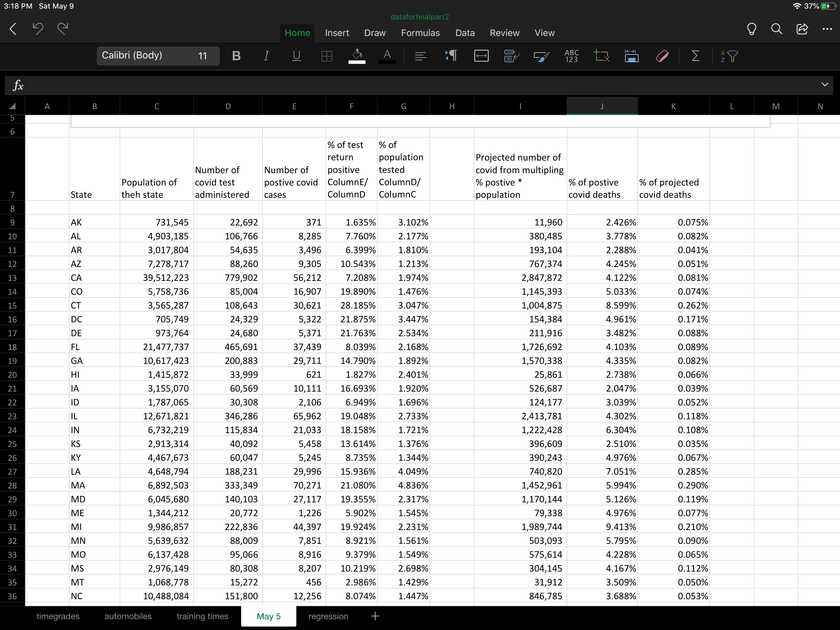Click the Clear eraser icon
This screenshot has height=630, width=840.
pyautogui.click(x=662, y=56)
